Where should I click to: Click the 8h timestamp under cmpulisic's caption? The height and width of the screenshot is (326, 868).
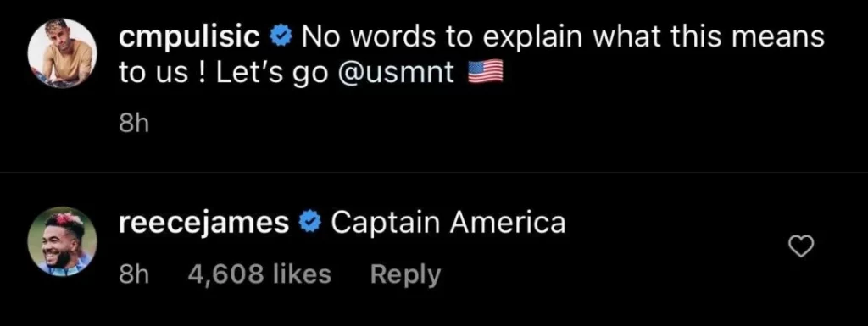134,124
